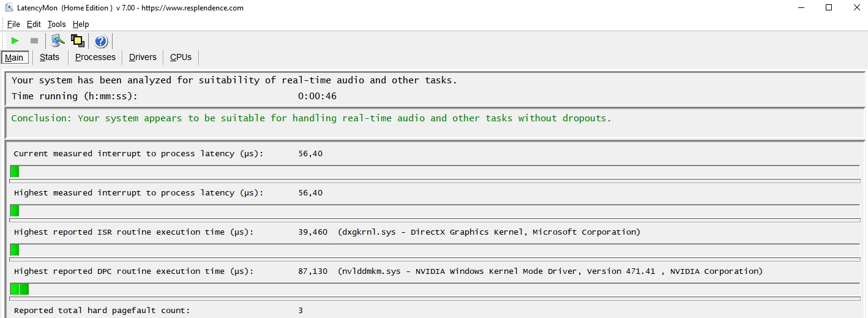Screen dimensions: 868x318
Task: Open the options icon next to stop
Action: pos(58,41)
